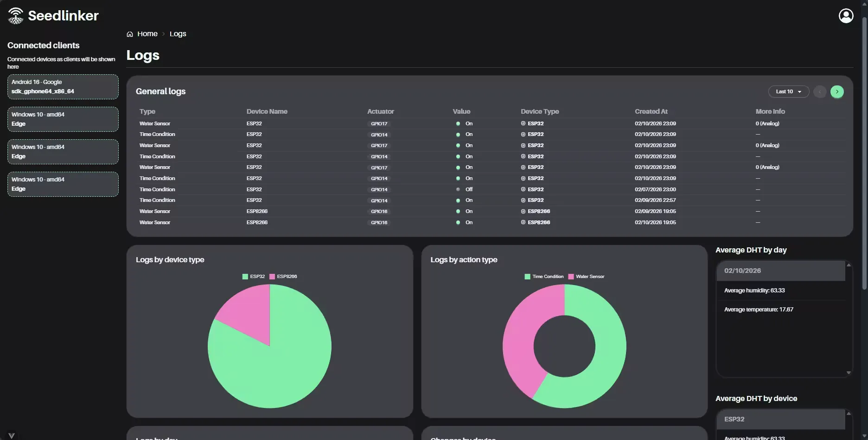Select Home in the breadcrumb navigation
Viewport: 868px width, 440px height.
tap(147, 33)
